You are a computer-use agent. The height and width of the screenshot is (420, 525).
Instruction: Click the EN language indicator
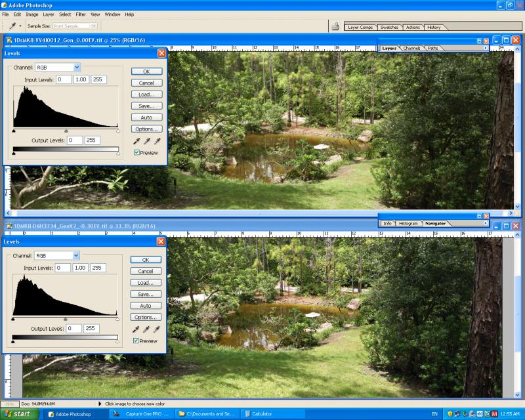coord(434,414)
